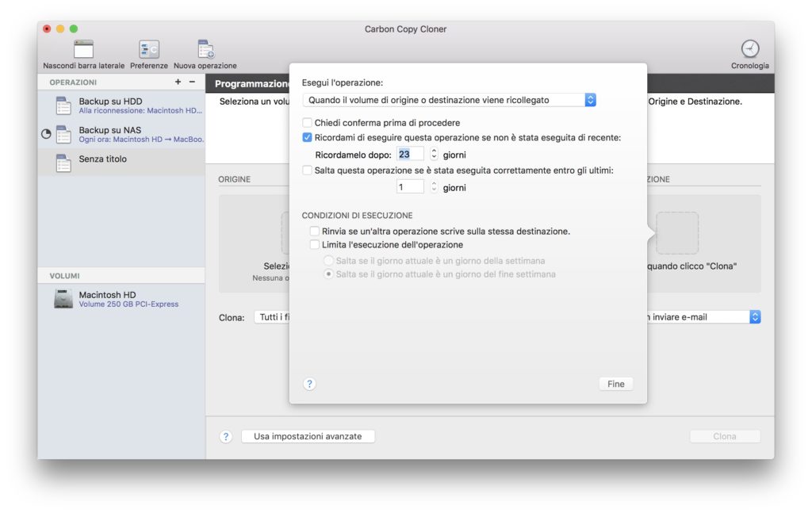Create a task with Nuova operazione icon
The height and width of the screenshot is (513, 812).
(205, 49)
